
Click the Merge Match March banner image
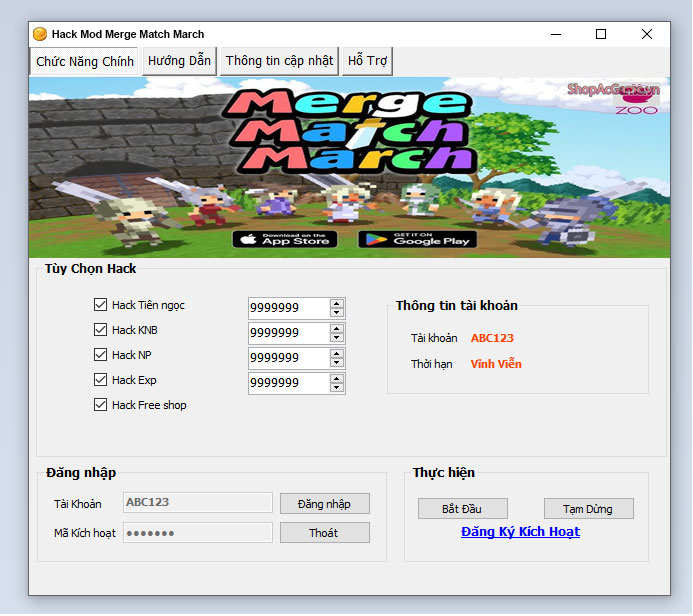pyautogui.click(x=349, y=167)
